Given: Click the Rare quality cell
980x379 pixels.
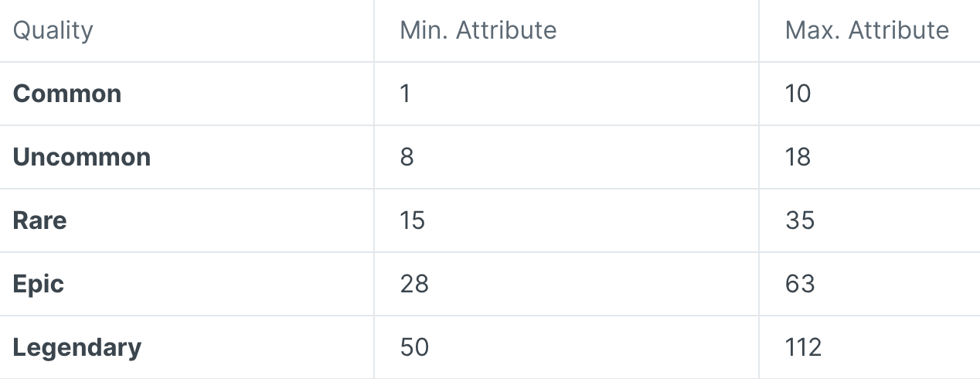Looking at the screenshot, I should tap(40, 221).
